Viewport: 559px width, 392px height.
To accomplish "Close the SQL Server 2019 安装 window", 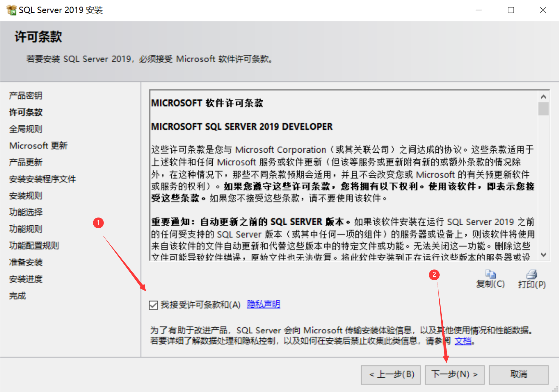I will click(x=543, y=10).
